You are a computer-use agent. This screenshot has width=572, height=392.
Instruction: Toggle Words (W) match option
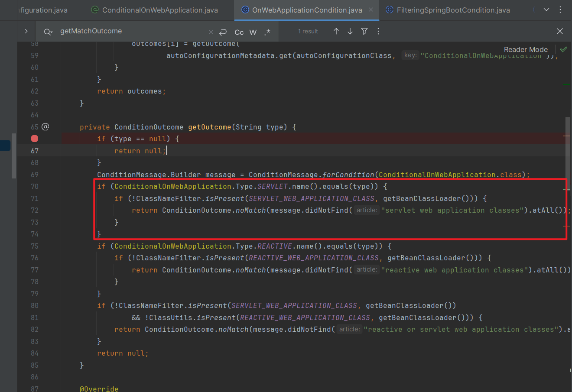(x=253, y=32)
